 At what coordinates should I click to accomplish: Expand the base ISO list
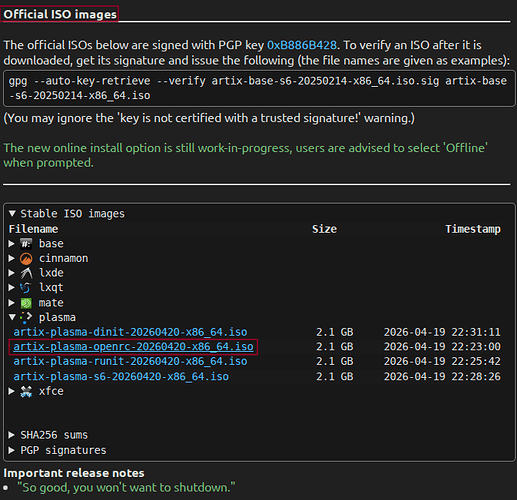point(12,244)
